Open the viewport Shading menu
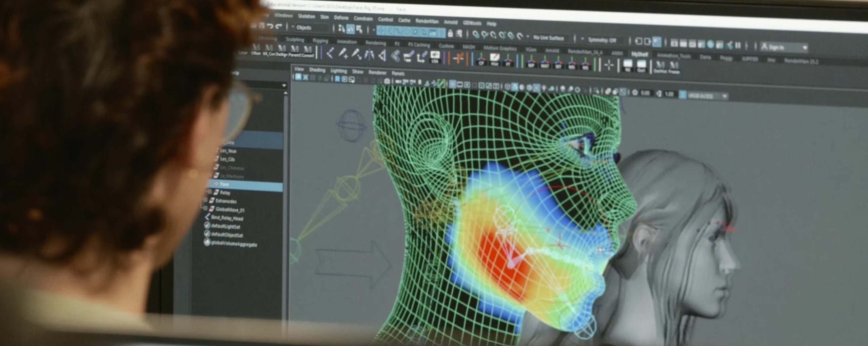 click(317, 70)
